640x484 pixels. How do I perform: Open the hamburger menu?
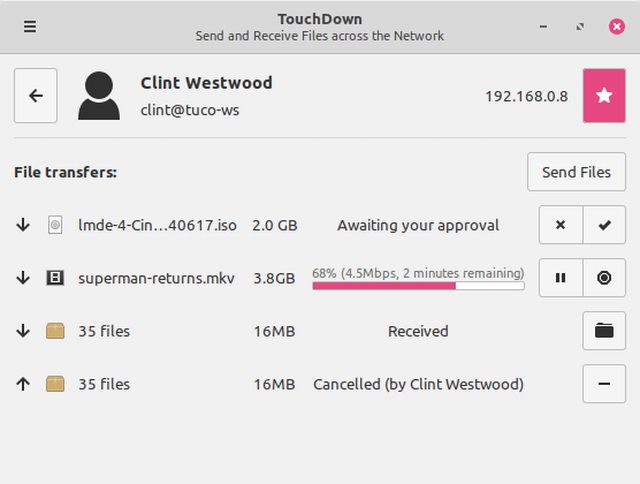(30, 27)
